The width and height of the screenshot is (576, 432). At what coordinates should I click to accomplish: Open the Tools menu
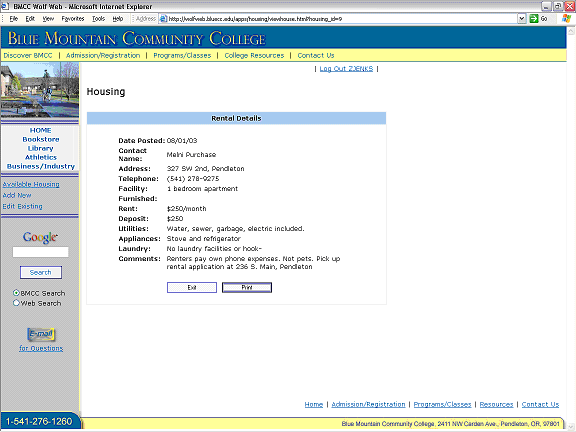click(x=98, y=19)
